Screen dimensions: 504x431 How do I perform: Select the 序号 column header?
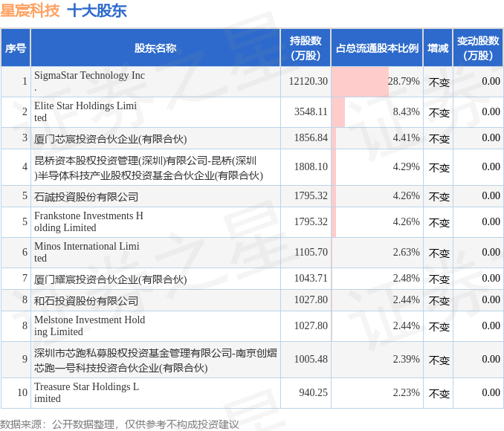(x=16, y=48)
